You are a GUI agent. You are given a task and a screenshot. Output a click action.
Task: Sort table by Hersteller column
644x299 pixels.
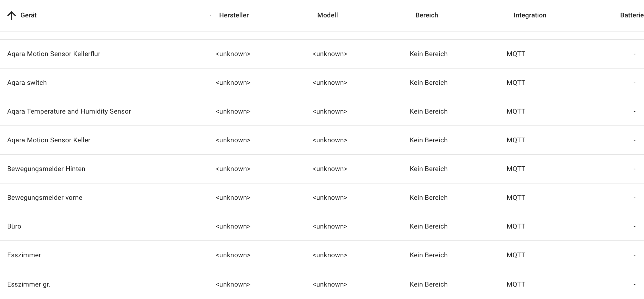click(x=234, y=15)
